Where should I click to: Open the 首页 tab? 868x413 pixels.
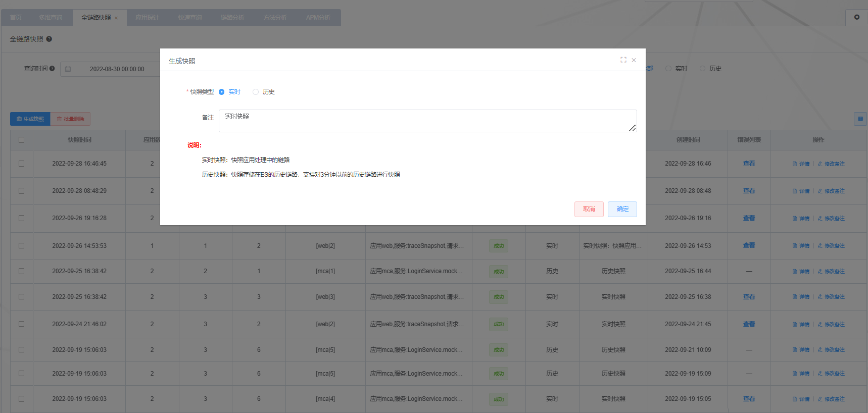16,18
